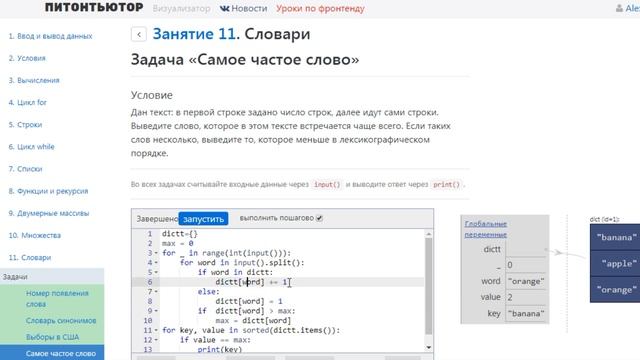The image size is (640, 360).
Task: Open lesson 2. Условия
Action: pos(27,58)
